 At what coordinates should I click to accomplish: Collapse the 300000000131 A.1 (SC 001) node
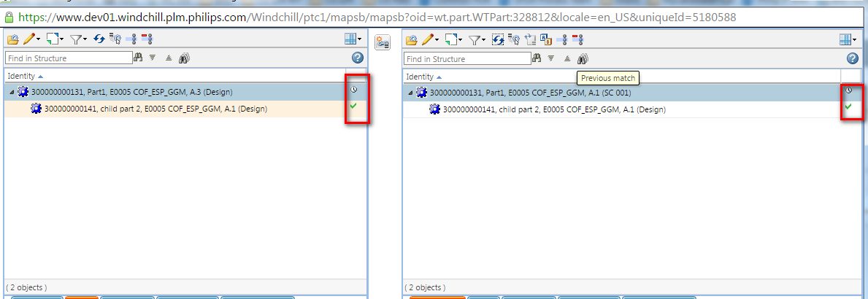(411, 93)
